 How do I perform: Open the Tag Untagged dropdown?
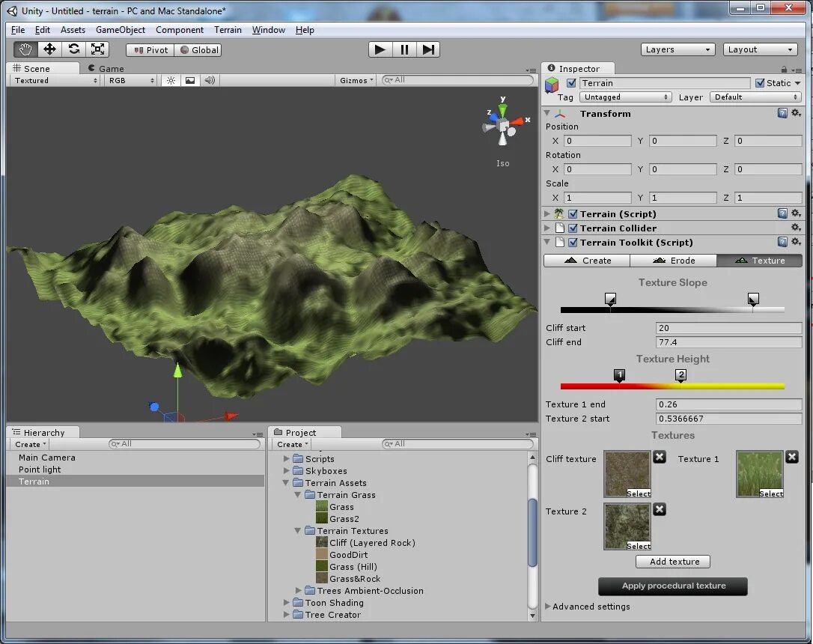point(626,97)
